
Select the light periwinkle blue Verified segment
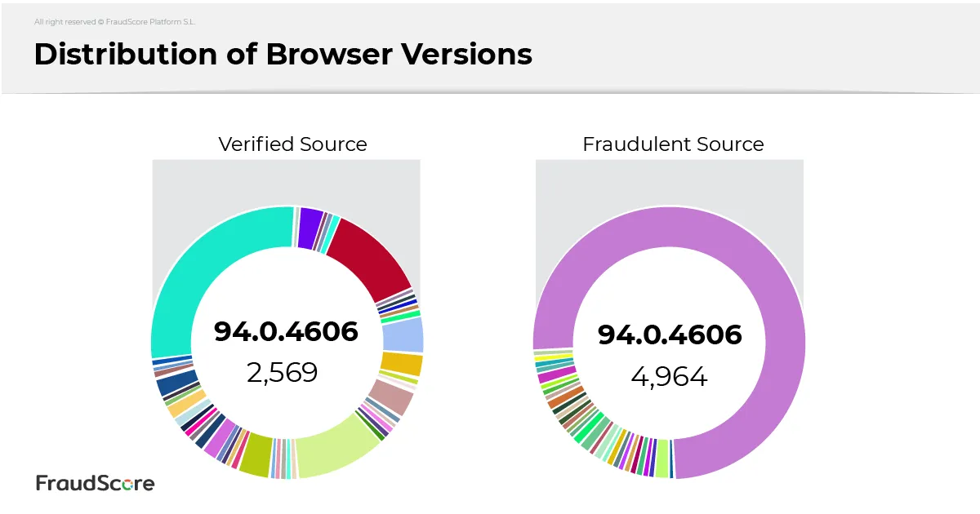[x=402, y=335]
